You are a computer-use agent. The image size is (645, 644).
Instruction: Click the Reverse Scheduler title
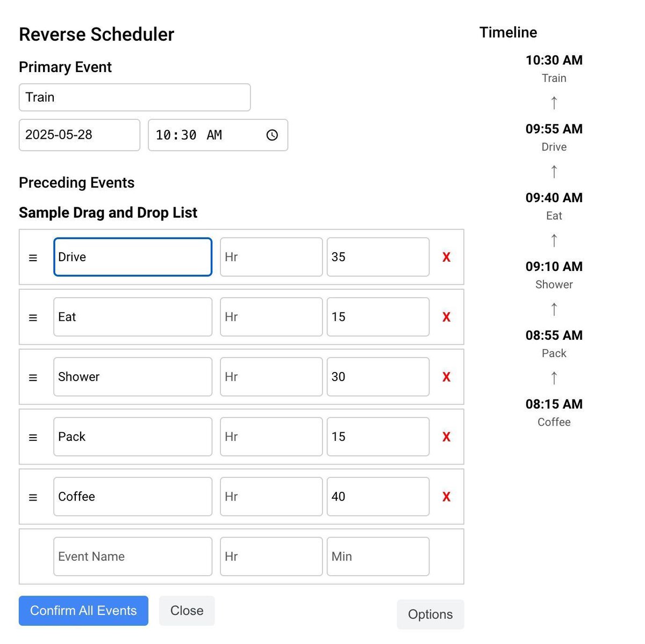[x=97, y=34]
